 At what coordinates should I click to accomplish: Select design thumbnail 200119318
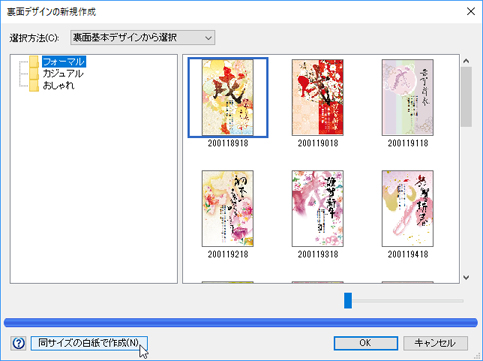(318, 209)
